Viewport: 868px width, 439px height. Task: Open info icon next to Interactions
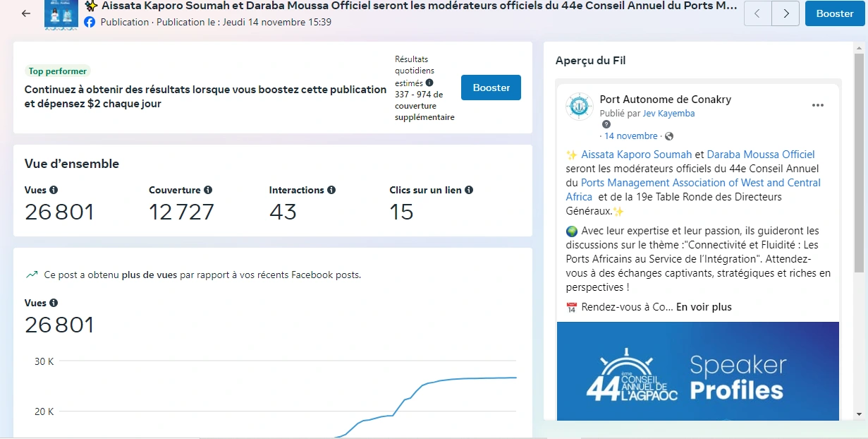[x=331, y=190]
